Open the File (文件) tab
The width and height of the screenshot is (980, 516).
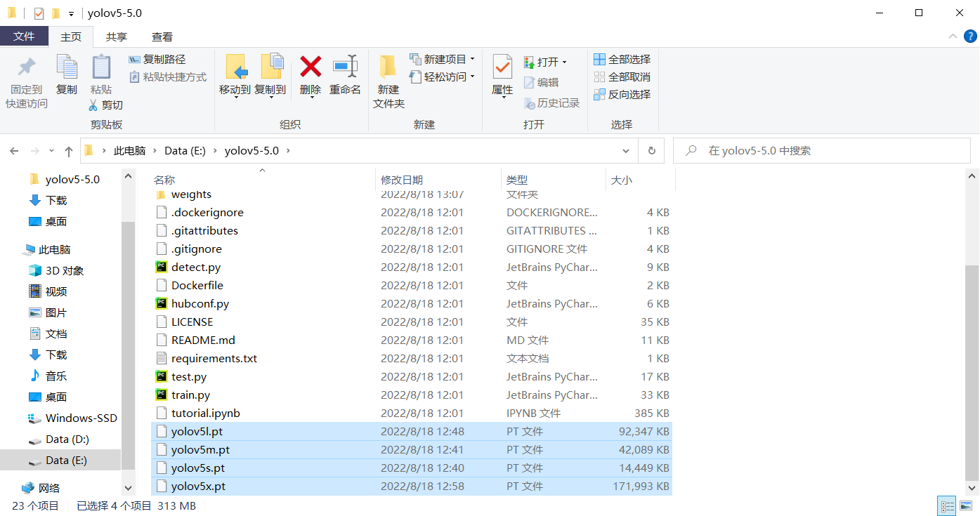[24, 37]
